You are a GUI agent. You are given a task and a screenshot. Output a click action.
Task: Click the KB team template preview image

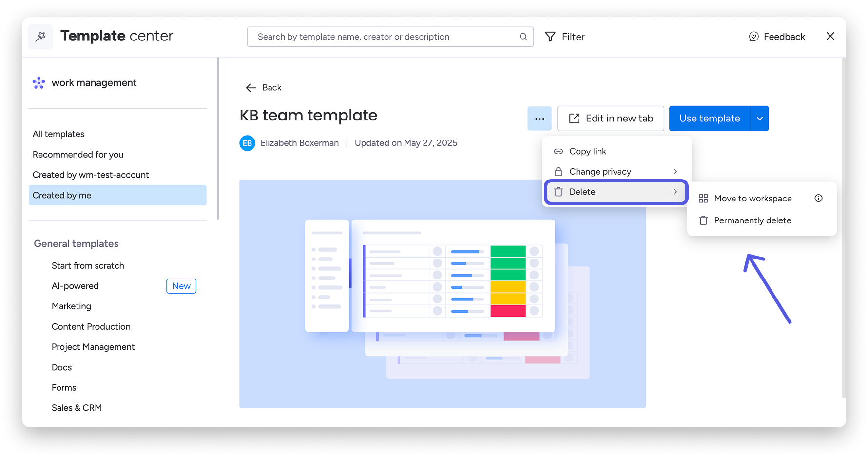pos(443,294)
